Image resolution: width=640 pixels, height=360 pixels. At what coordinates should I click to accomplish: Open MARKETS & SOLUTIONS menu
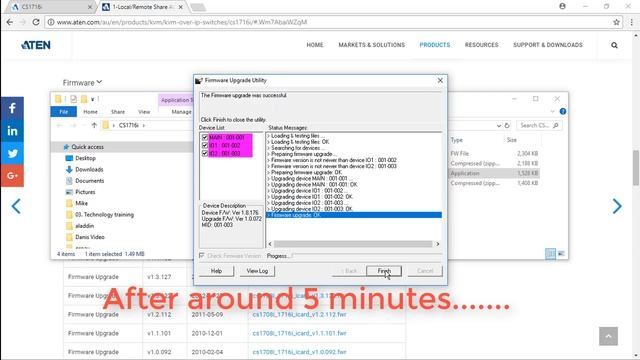371,45
